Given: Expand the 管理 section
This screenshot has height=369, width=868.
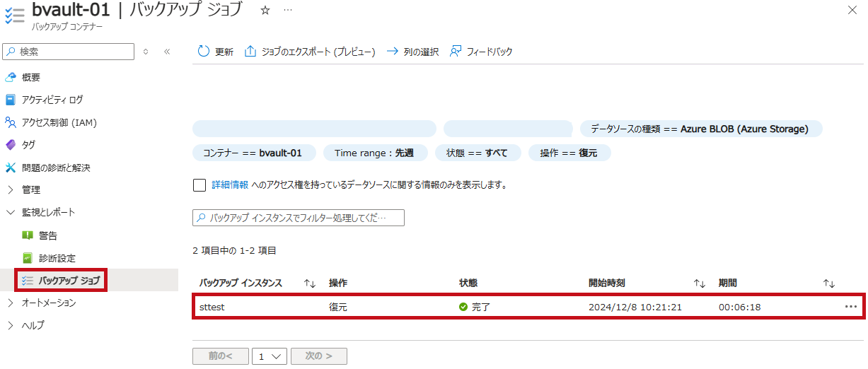Looking at the screenshot, I should [x=10, y=190].
